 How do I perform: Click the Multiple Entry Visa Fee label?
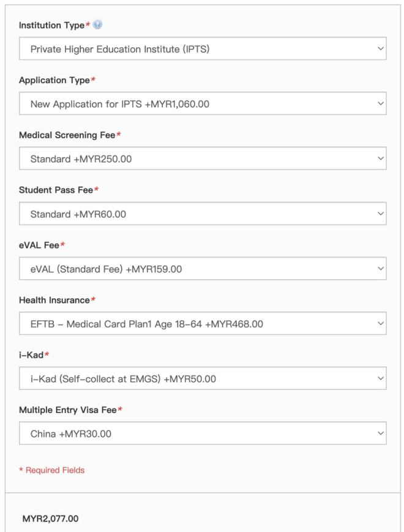tap(67, 410)
